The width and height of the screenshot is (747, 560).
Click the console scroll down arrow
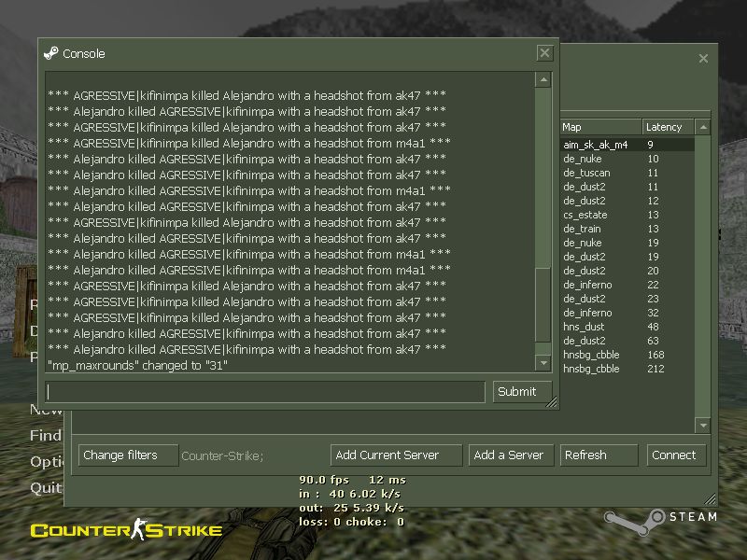point(543,362)
